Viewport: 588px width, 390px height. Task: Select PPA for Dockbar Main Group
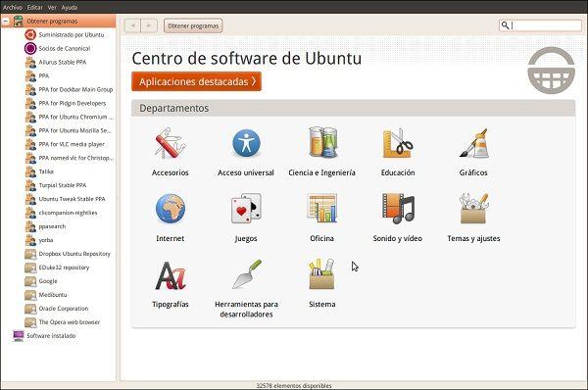[x=75, y=89]
